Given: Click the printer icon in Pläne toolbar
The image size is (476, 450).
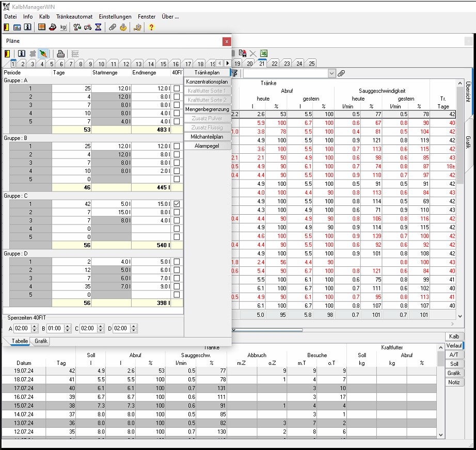Looking at the screenshot, I should pos(60,53).
